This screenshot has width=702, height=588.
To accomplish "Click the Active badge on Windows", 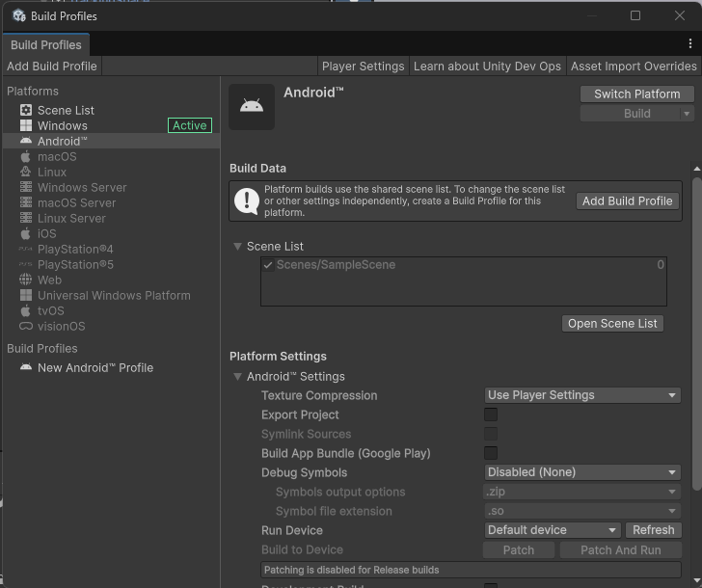I will [x=190, y=125].
